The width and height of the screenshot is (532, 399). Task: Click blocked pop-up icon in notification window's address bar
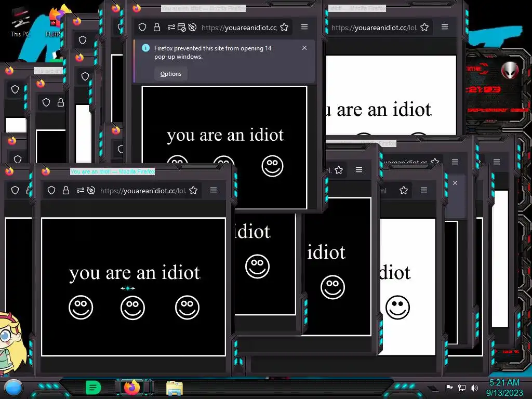tap(181, 27)
